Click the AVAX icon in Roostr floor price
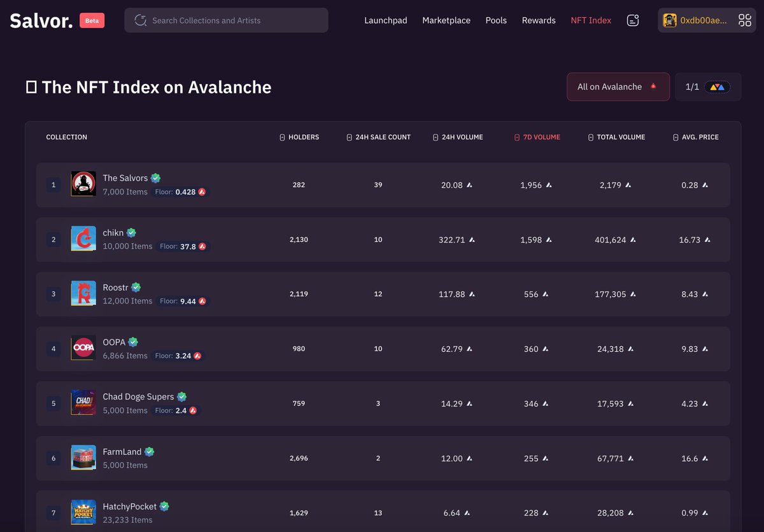764x532 pixels. pos(202,301)
